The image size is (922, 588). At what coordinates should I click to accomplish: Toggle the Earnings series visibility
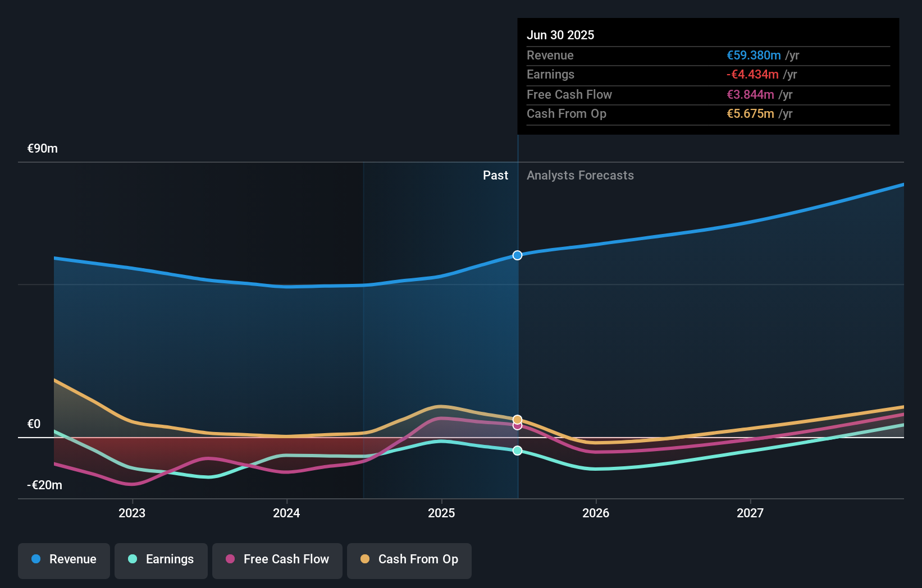(x=161, y=561)
